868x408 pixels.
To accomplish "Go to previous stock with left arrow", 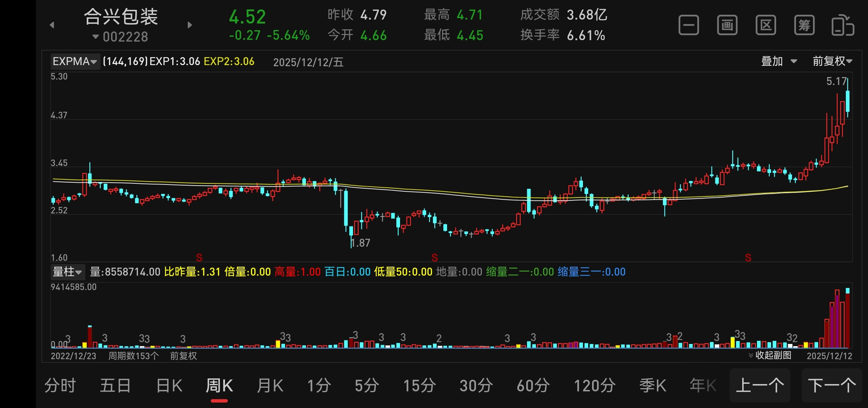I will pyautogui.click(x=52, y=25).
